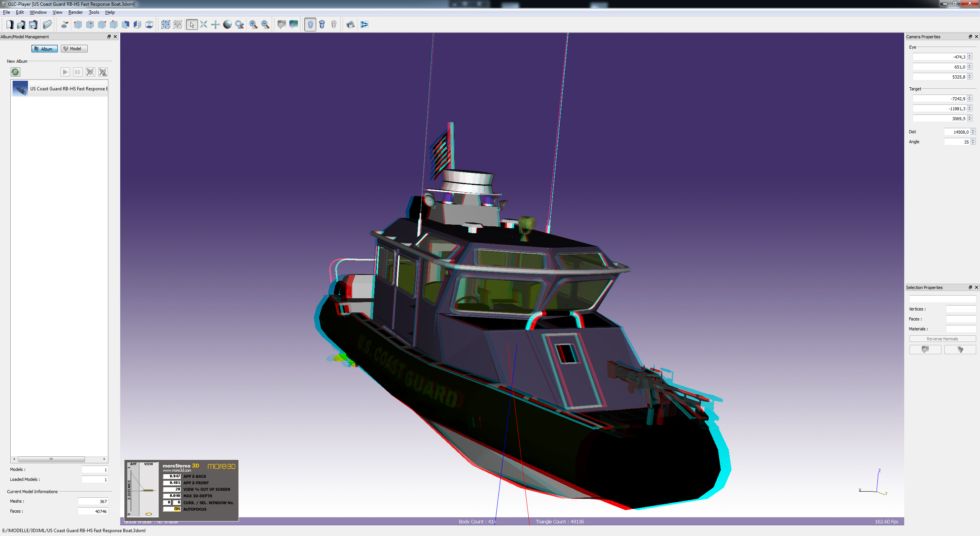Select the left-face highlighted cube view
This screenshot has width=980, height=536.
click(x=137, y=25)
